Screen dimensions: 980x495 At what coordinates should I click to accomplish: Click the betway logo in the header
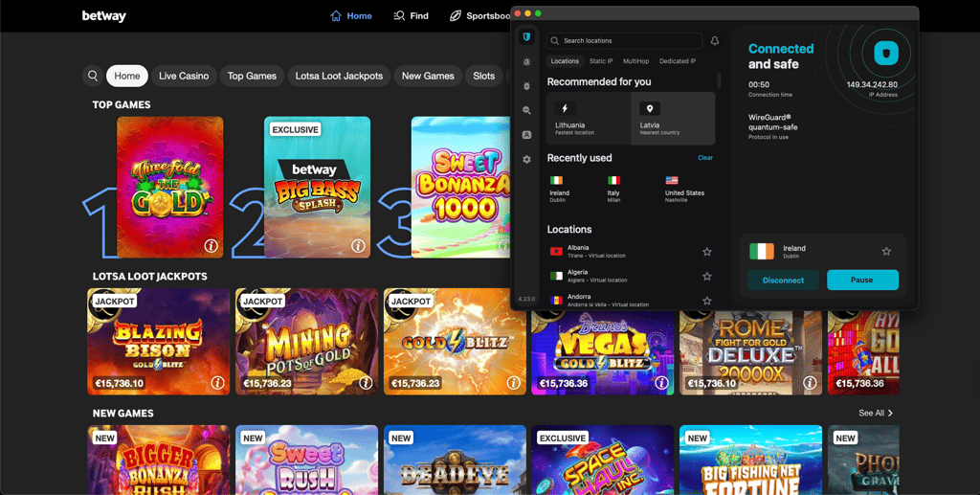point(103,15)
